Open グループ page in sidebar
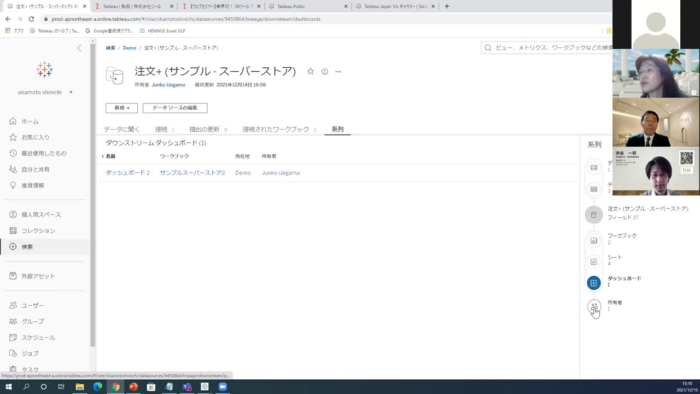Screen dimensions: 700x394 click(33, 321)
